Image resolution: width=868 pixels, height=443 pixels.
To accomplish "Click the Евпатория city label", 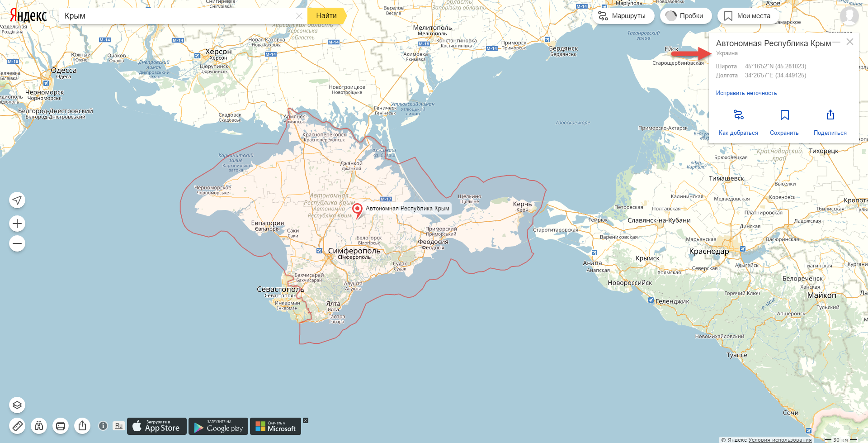I will (x=268, y=223).
